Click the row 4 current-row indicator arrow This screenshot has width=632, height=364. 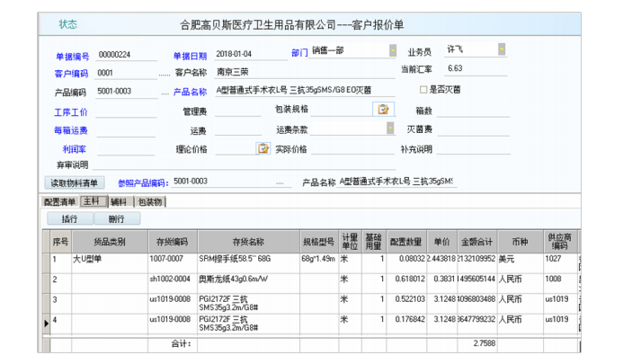click(47, 324)
